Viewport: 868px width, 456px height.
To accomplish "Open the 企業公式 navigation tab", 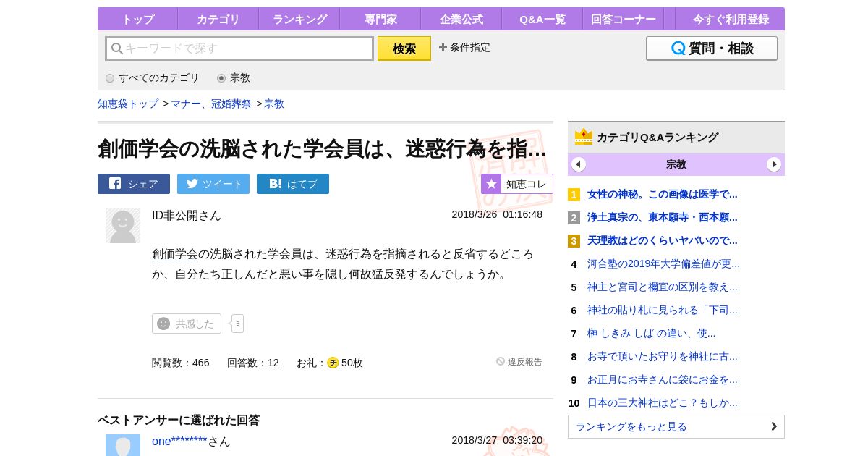I will click(461, 19).
